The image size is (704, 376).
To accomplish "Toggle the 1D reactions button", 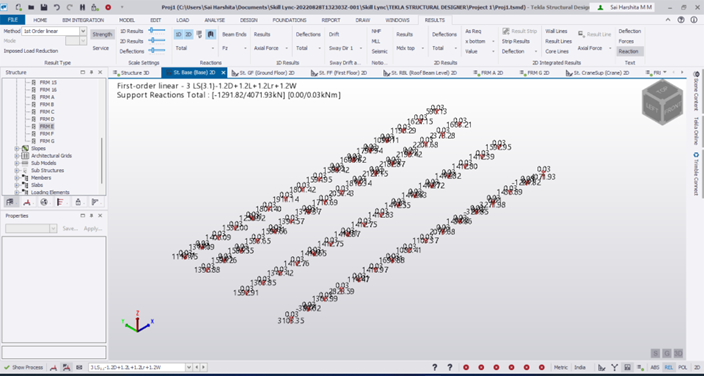I will pos(178,34).
